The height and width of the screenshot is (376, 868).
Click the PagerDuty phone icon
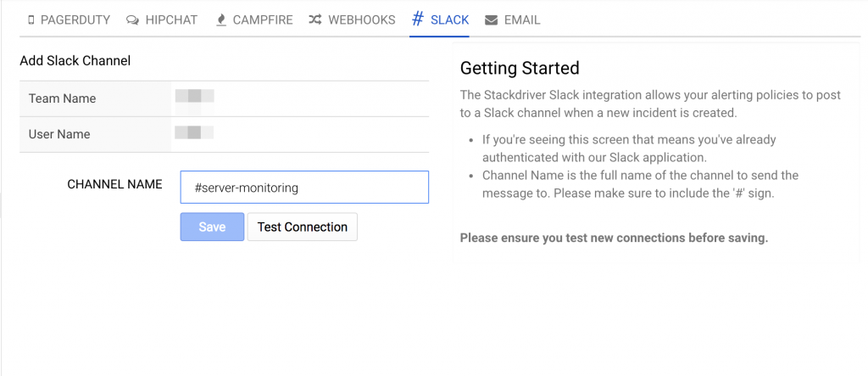pos(31,20)
